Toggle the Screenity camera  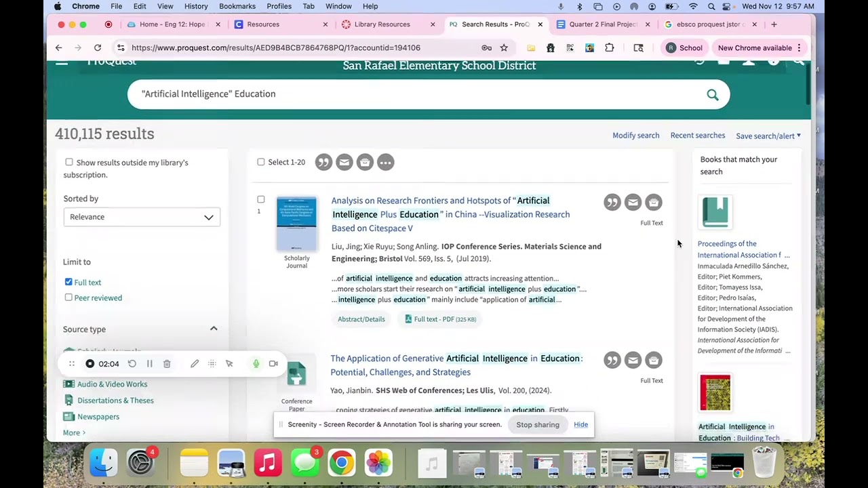(273, 364)
